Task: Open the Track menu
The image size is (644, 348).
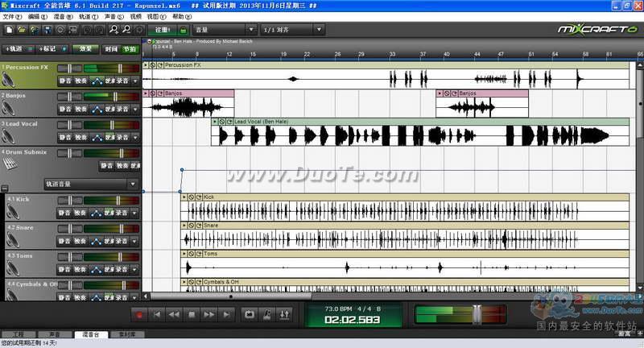Action: pos(89,17)
